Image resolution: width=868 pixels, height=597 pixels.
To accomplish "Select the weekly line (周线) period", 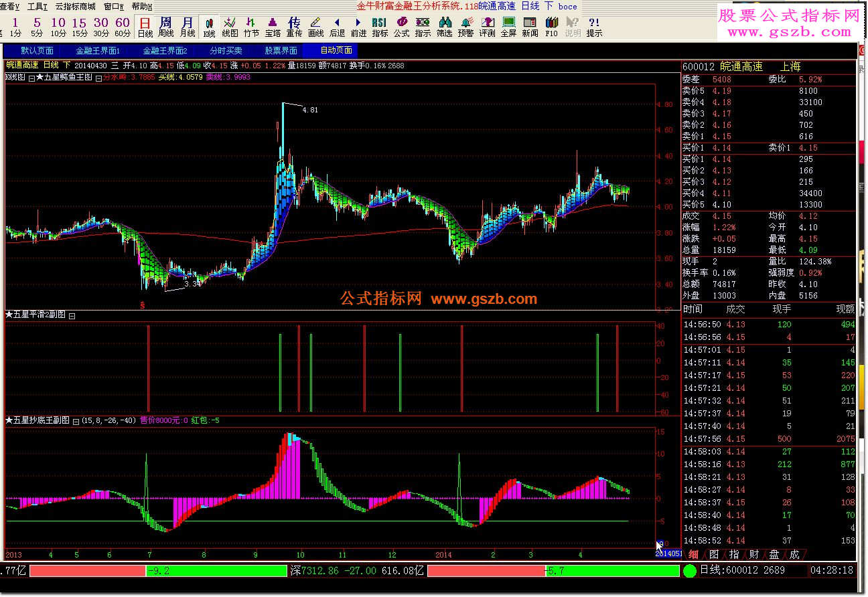I will [x=165, y=27].
